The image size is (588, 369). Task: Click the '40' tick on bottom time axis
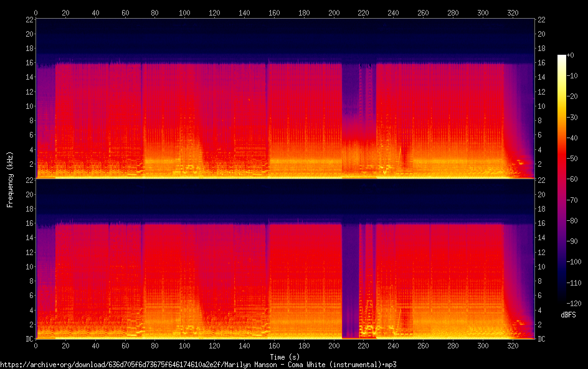[x=95, y=346]
